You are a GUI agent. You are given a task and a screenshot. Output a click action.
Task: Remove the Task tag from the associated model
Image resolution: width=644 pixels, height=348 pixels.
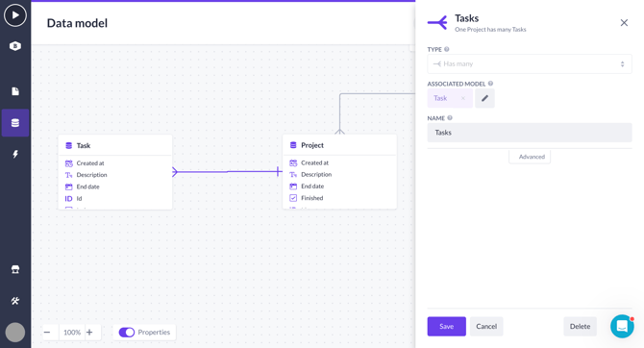click(x=463, y=98)
